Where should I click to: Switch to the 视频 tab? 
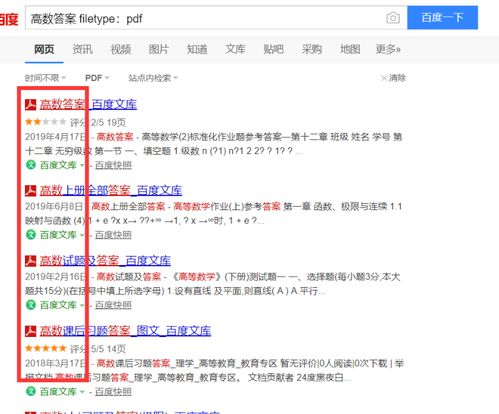[x=120, y=49]
